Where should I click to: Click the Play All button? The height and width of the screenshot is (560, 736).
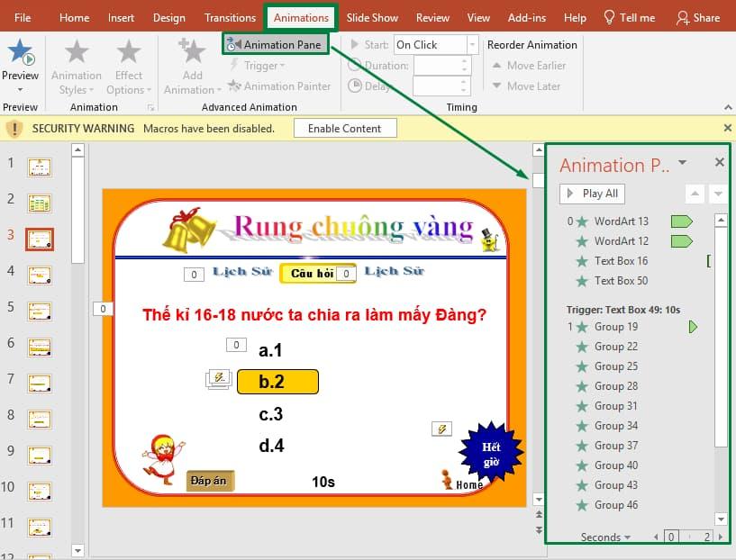point(591,193)
